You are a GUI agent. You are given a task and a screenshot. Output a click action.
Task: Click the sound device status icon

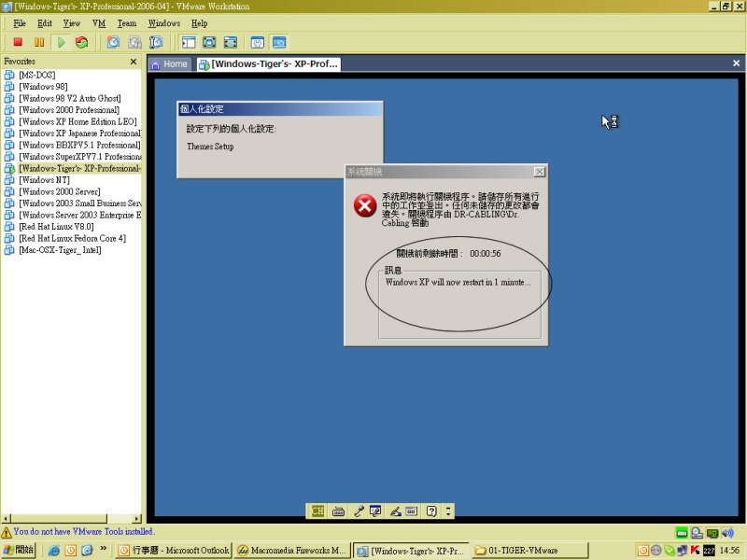[x=727, y=532]
